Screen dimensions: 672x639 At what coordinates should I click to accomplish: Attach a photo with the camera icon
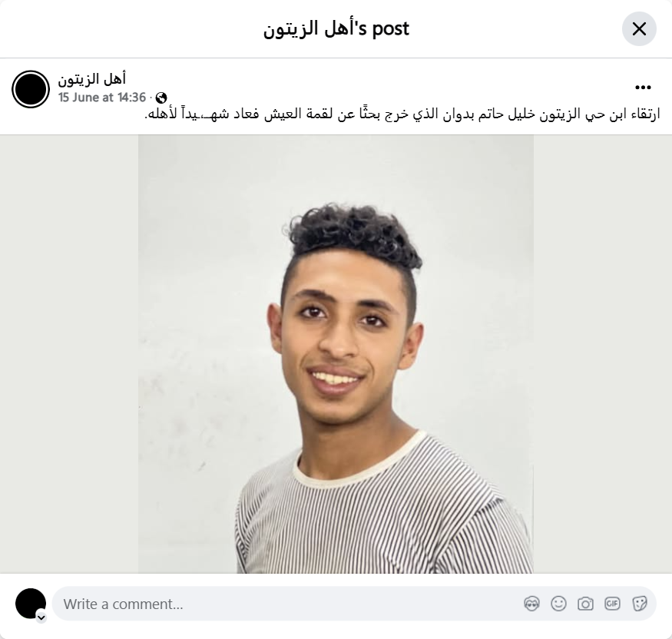(x=585, y=604)
